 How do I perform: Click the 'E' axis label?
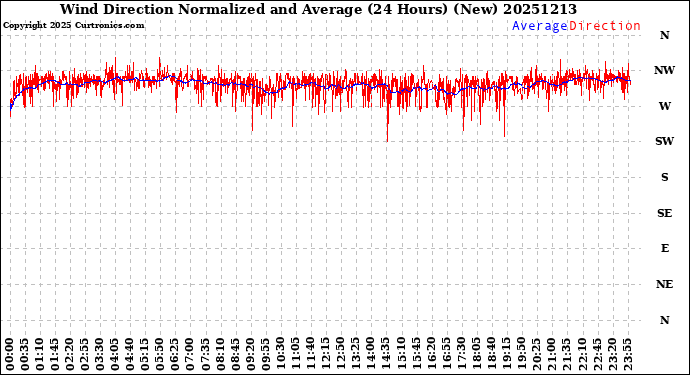click(x=664, y=249)
